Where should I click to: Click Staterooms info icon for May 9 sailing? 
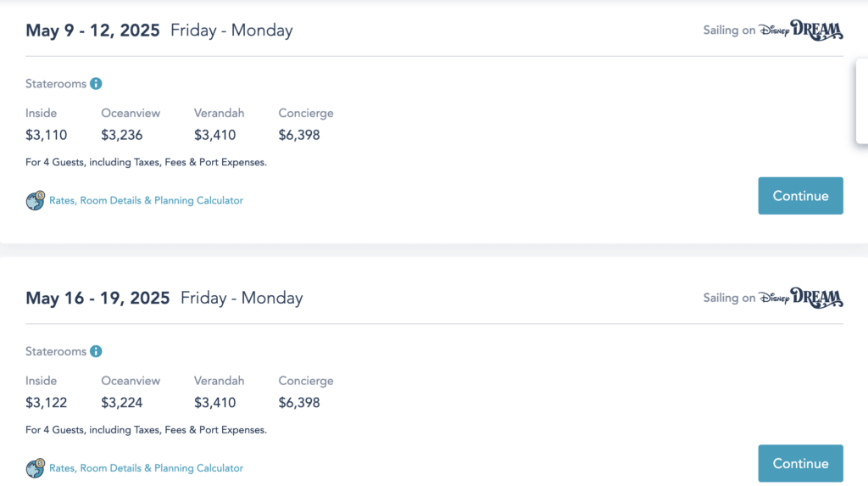click(96, 84)
